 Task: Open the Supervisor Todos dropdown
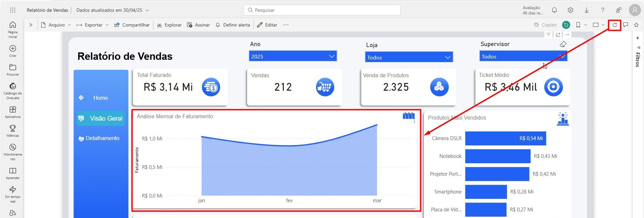pos(523,56)
